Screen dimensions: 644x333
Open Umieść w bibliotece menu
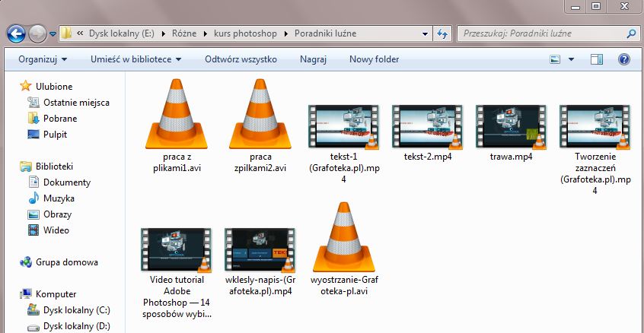tap(136, 59)
